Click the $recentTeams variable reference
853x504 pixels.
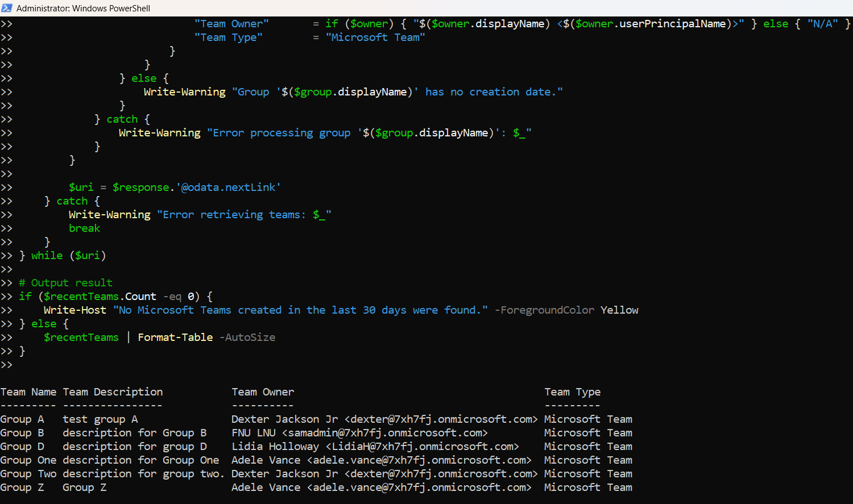[81, 337]
